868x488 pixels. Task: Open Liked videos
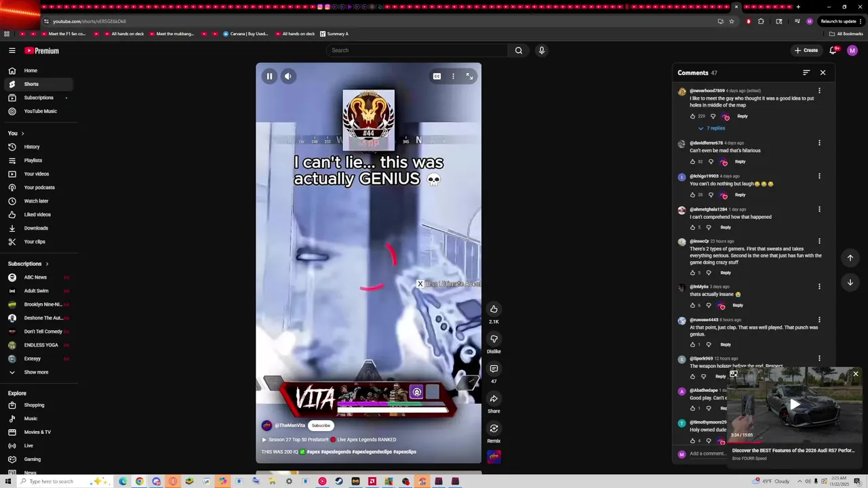point(39,215)
